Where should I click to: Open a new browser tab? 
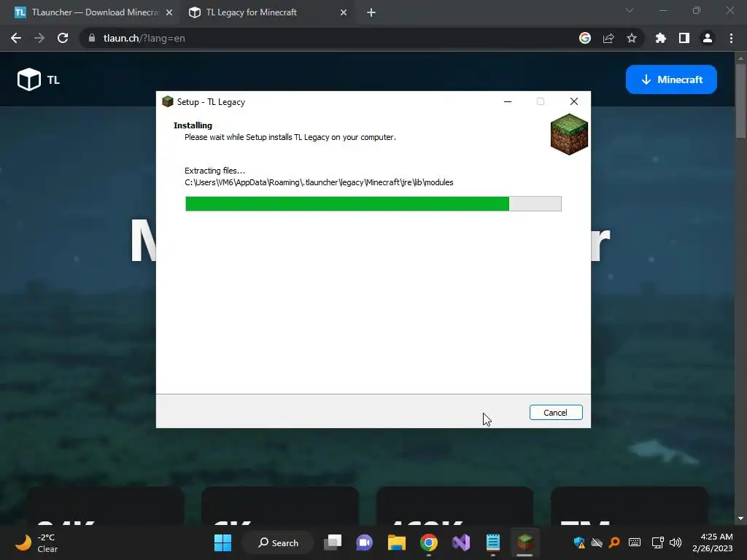click(x=371, y=12)
